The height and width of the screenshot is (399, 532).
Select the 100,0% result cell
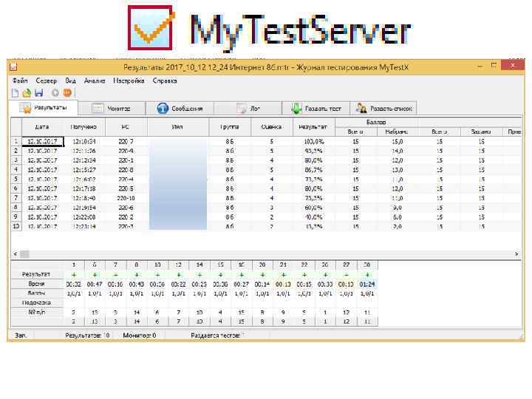pos(313,141)
